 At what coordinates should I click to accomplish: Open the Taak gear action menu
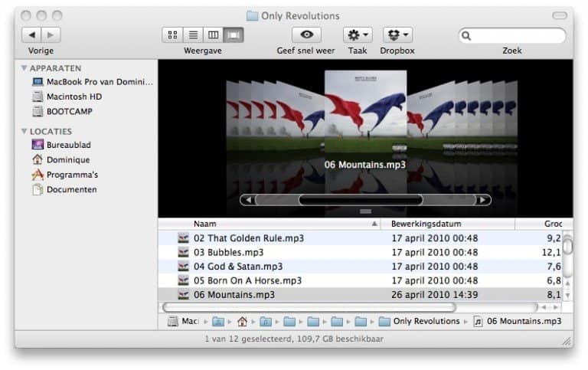(x=358, y=35)
